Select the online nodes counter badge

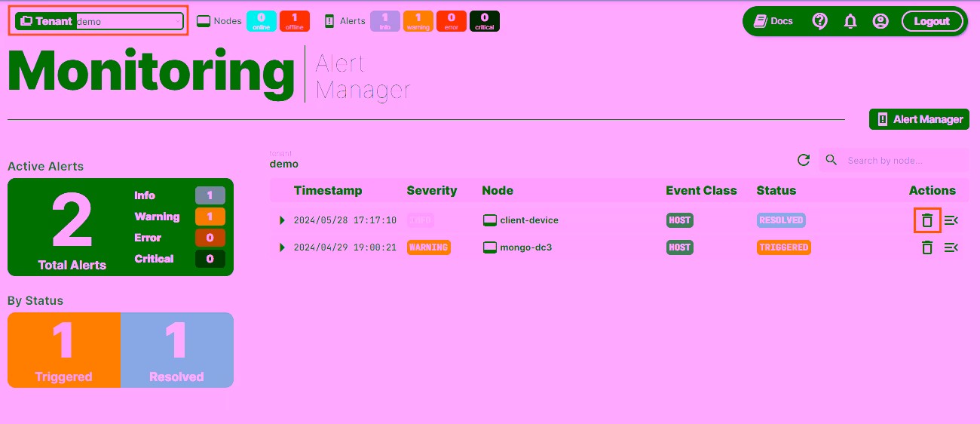click(262, 21)
